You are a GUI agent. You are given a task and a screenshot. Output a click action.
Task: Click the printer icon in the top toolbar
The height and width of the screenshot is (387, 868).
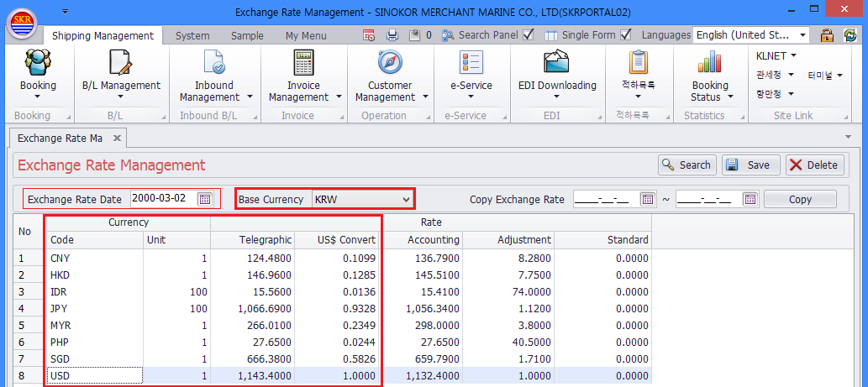[x=392, y=35]
